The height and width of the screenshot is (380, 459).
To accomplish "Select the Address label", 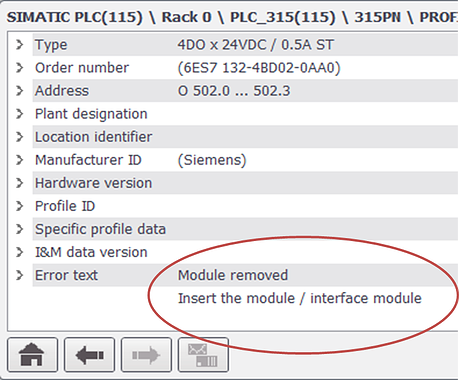I will (62, 91).
